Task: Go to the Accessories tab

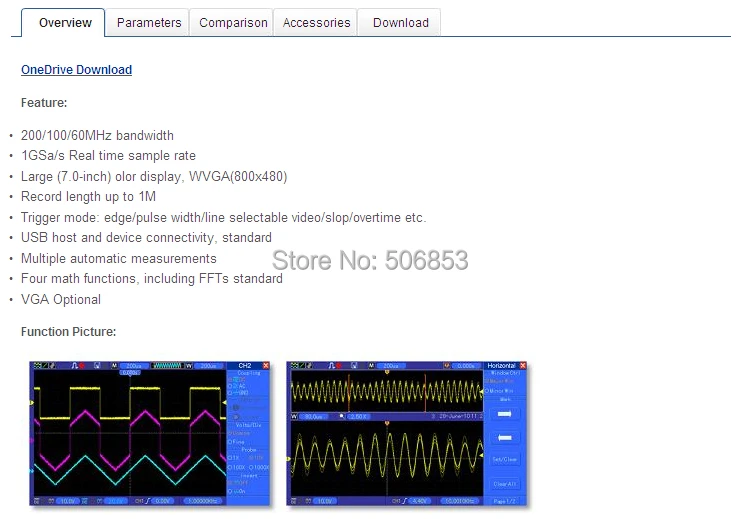Action: point(315,23)
